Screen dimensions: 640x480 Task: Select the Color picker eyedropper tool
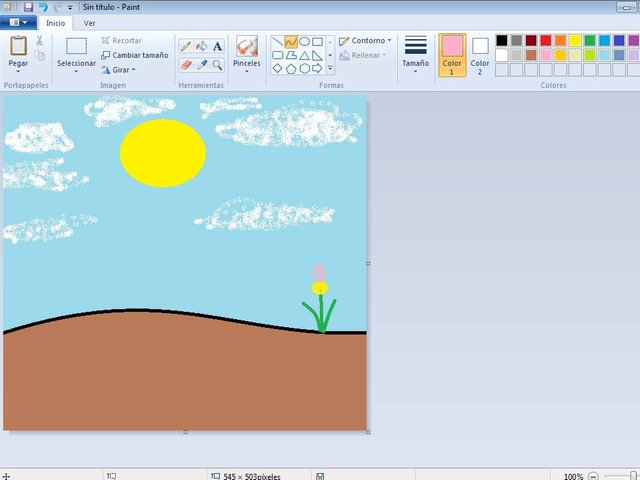pos(202,65)
